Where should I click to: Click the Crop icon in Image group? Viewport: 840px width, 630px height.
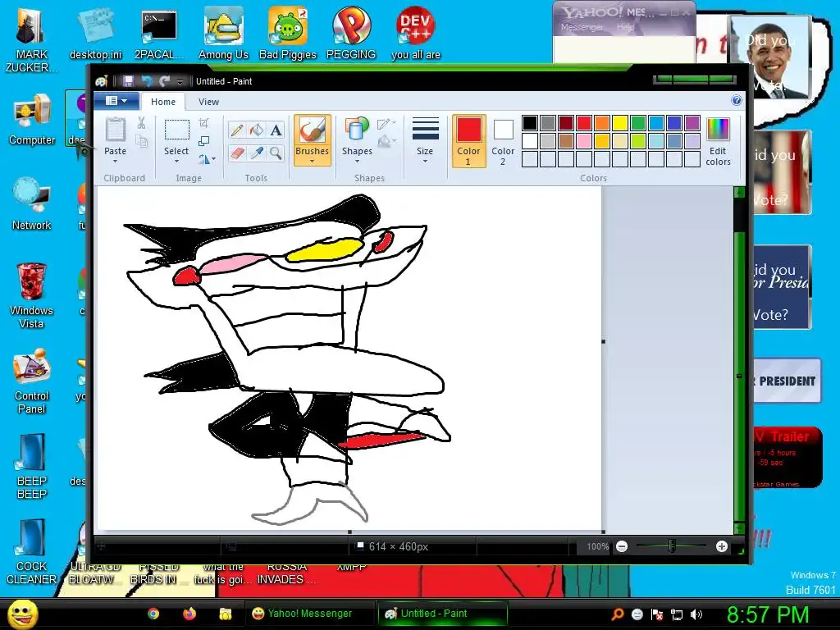coord(203,123)
